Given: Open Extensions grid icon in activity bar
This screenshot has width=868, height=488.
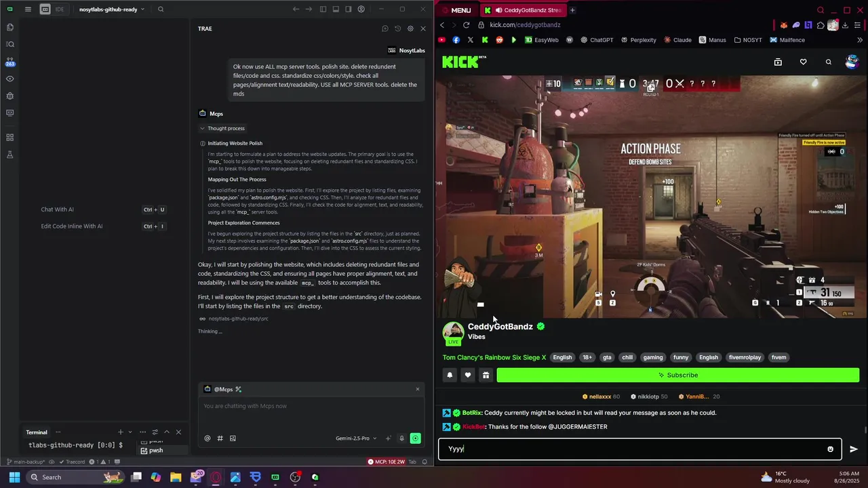Looking at the screenshot, I should pyautogui.click(x=9, y=138).
